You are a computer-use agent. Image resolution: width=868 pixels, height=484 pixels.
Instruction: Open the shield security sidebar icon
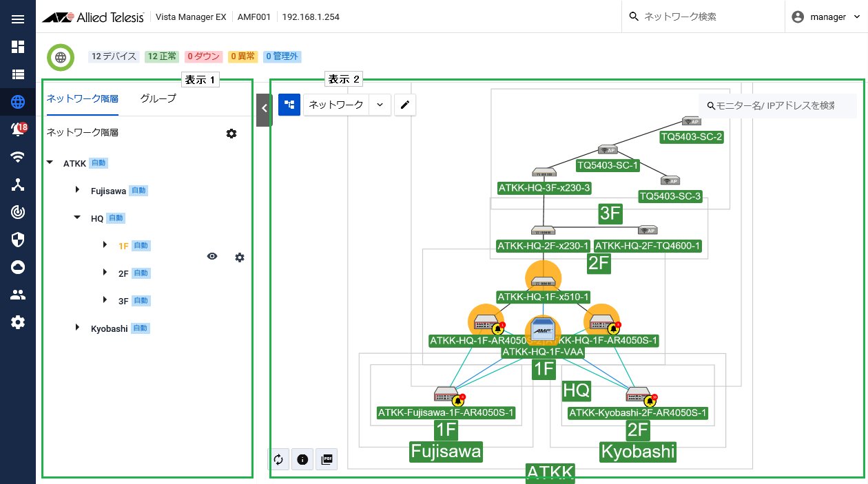coord(18,240)
